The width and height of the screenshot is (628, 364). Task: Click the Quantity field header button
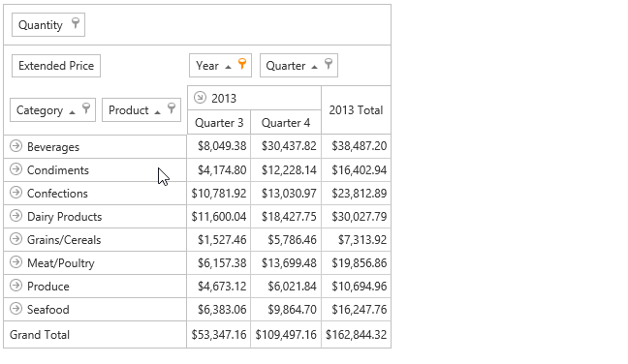point(48,25)
